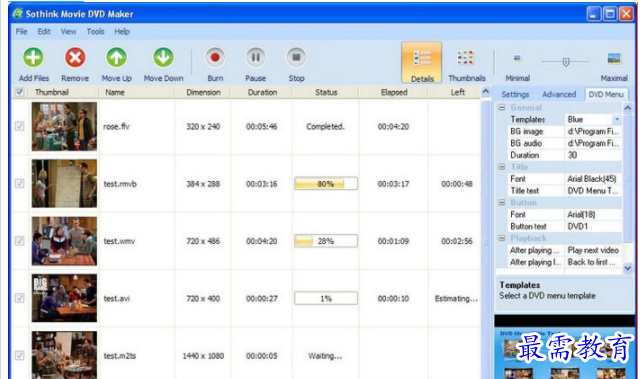Collapse the General section
This screenshot has width=640, height=379.
click(502, 108)
